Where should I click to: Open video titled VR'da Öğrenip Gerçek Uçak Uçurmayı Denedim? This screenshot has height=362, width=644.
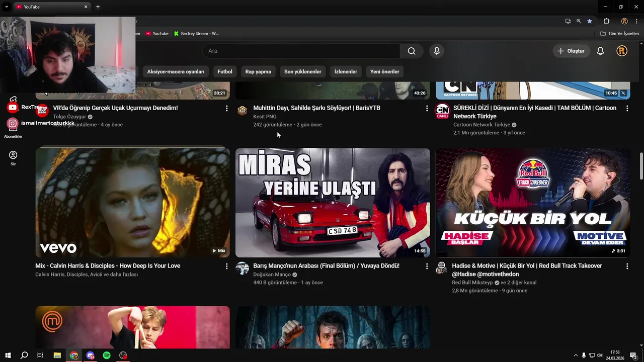pyautogui.click(x=115, y=108)
